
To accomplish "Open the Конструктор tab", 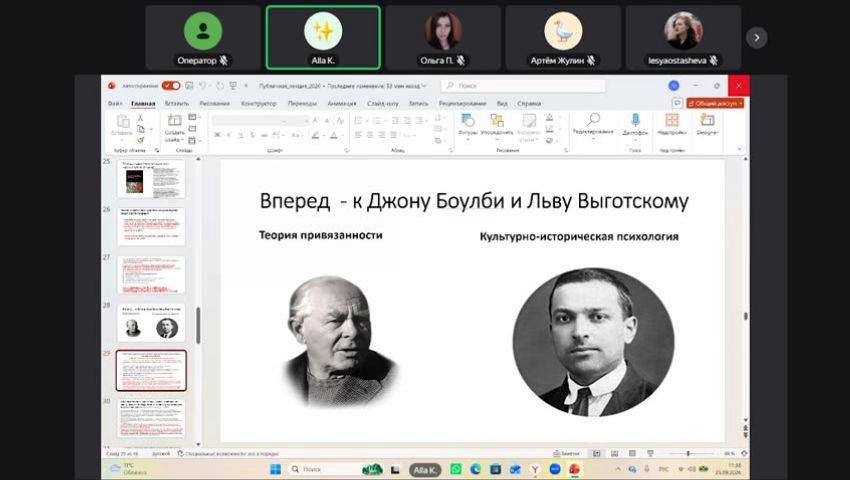I will tap(259, 103).
